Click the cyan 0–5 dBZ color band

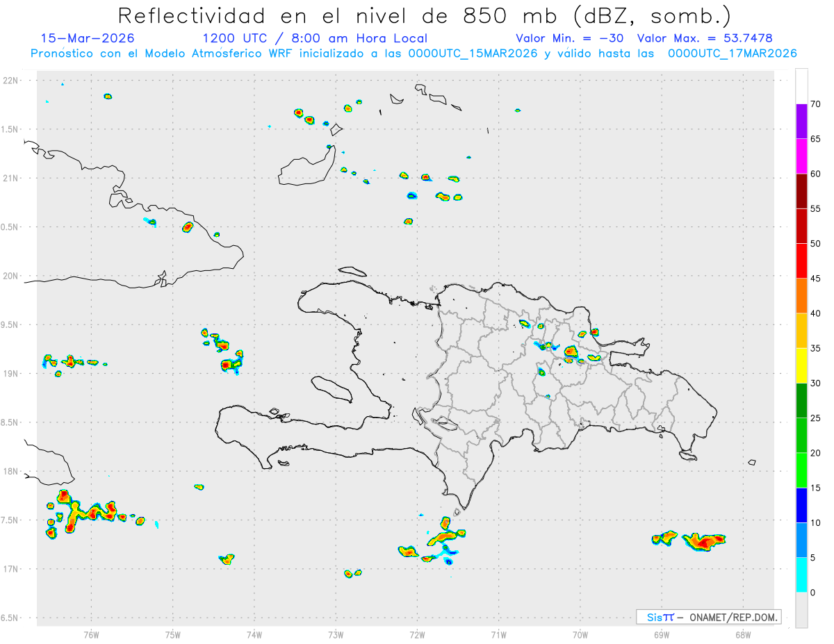801,575
